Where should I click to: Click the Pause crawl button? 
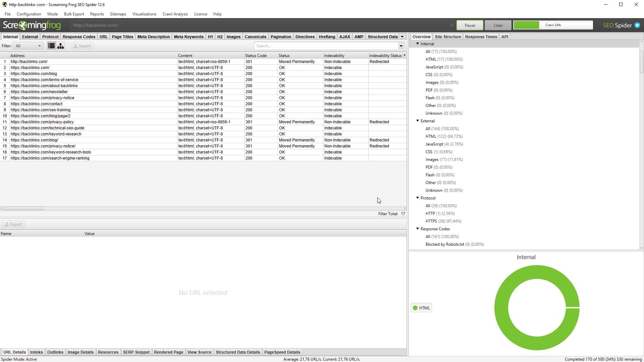point(470,25)
